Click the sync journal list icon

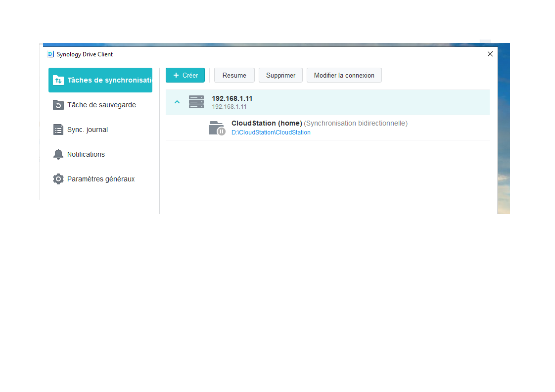pos(58,130)
